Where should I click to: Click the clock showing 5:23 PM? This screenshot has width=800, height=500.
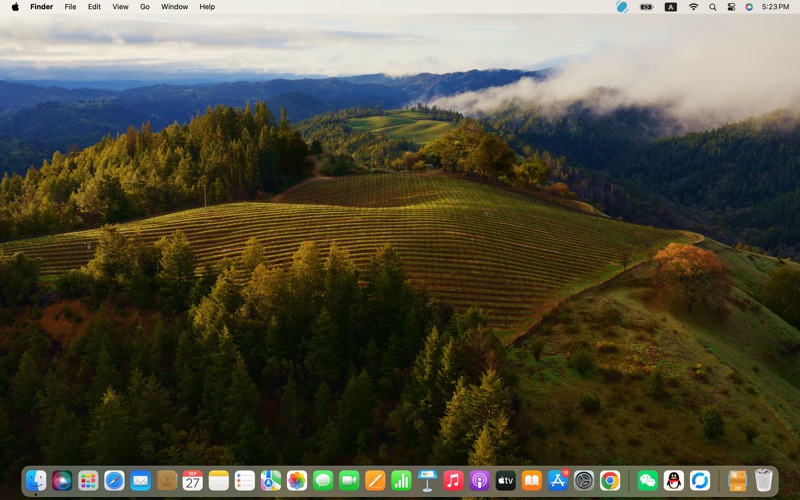775,7
